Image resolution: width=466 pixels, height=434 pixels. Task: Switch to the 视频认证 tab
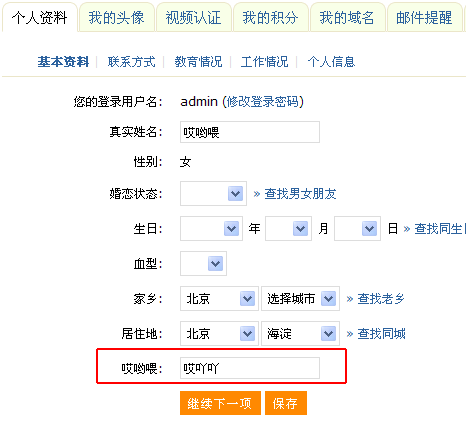(x=194, y=17)
